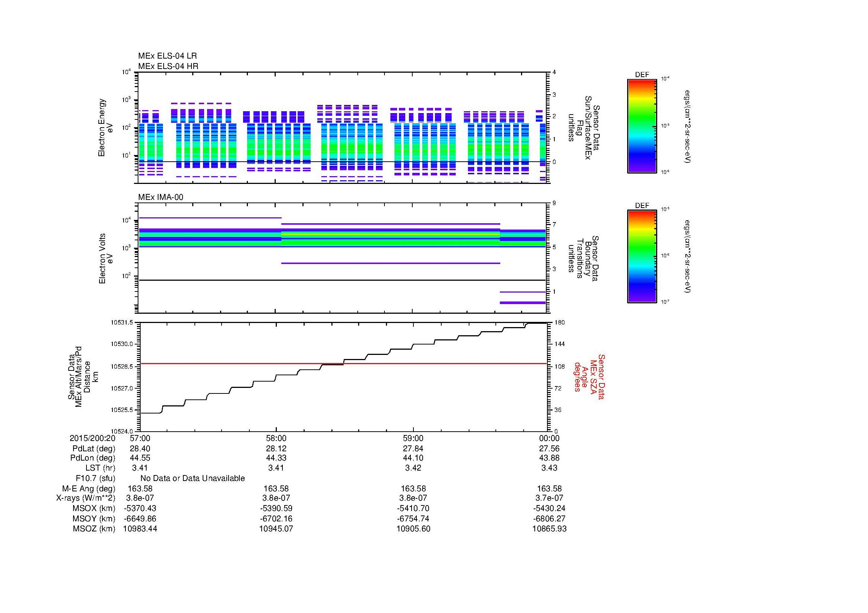Image resolution: width=868 pixels, height=613 pixels.
Task: Click the MSOX value '-5430.24'
Action: point(549,508)
